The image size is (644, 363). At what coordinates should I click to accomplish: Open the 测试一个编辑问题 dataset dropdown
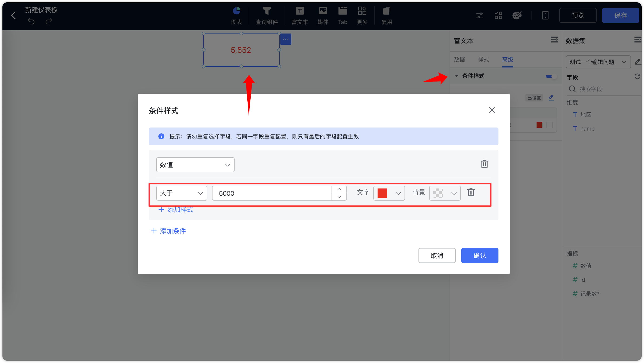598,62
